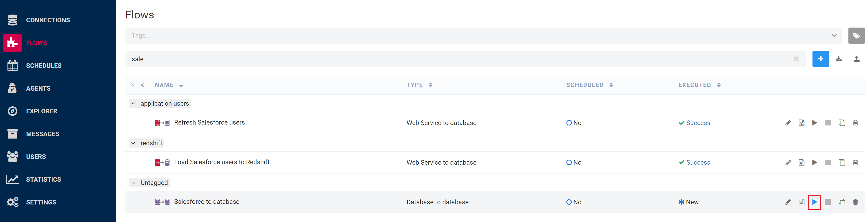Sort by Scheduled column

pyautogui.click(x=589, y=85)
